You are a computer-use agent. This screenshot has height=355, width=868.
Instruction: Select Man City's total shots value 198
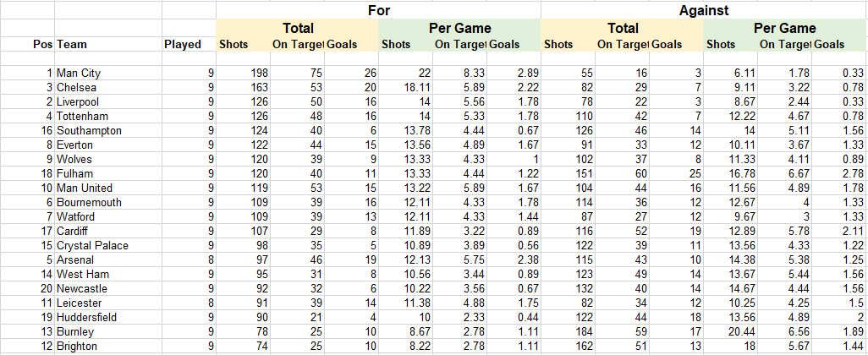click(x=243, y=73)
